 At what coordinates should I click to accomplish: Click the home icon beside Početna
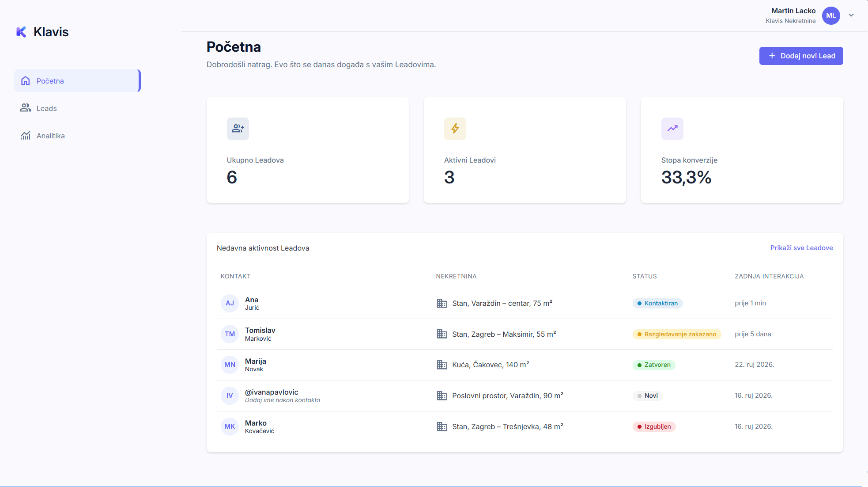click(x=26, y=81)
